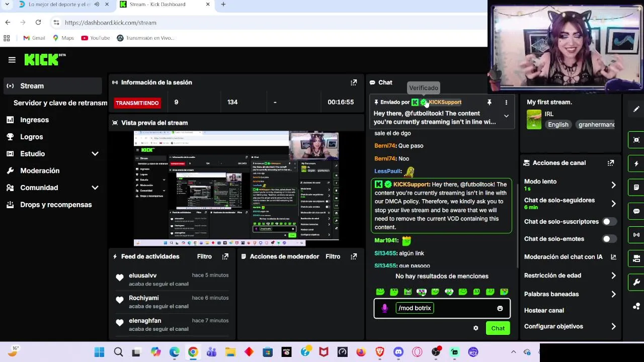Expand the Estudio sidebar section
The width and height of the screenshot is (644, 362).
click(95, 154)
